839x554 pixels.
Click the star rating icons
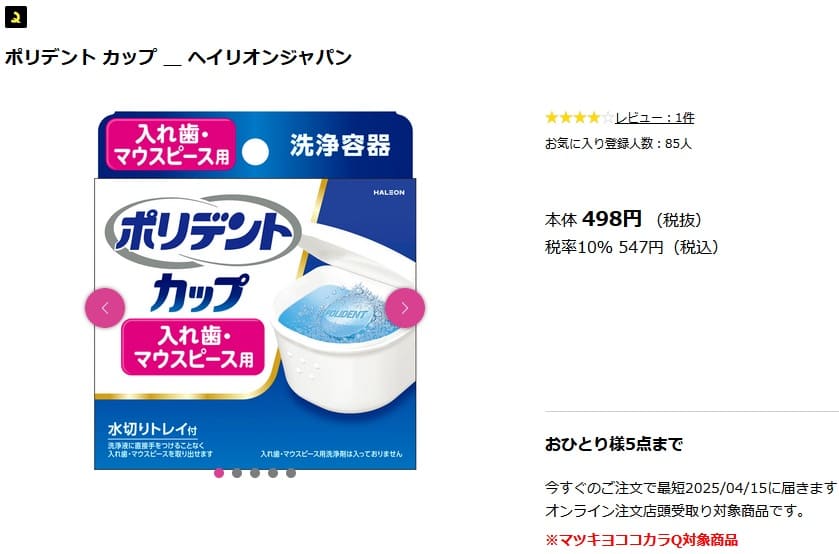coord(579,117)
